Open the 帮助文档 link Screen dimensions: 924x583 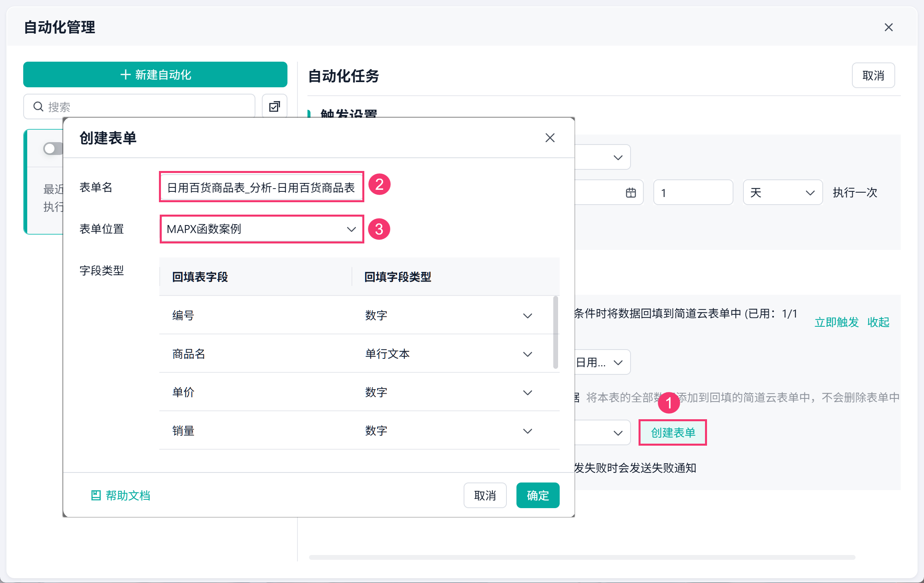point(128,495)
